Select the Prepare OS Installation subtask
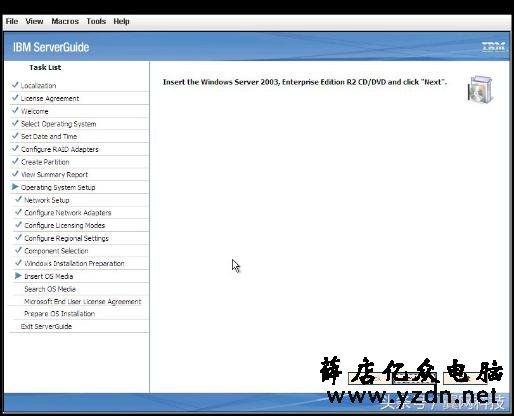The height and width of the screenshot is (416, 515). [59, 314]
